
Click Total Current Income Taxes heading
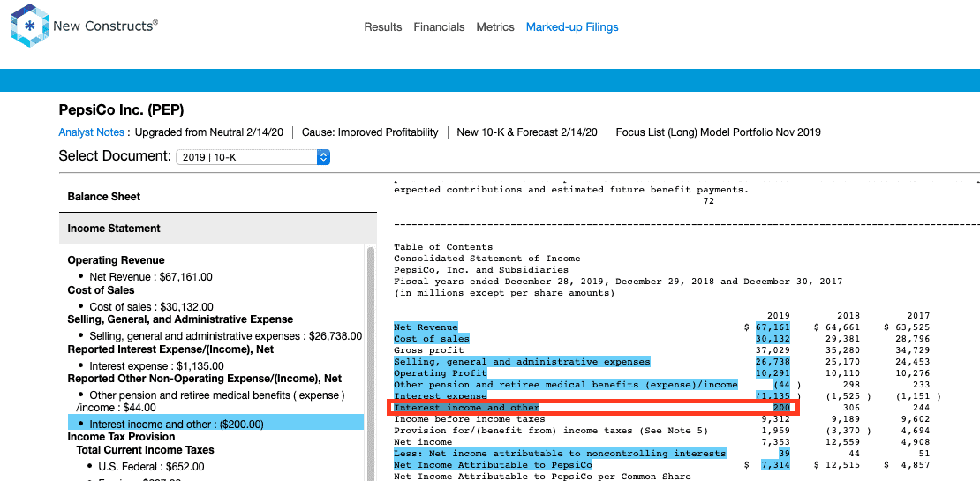pos(145,450)
